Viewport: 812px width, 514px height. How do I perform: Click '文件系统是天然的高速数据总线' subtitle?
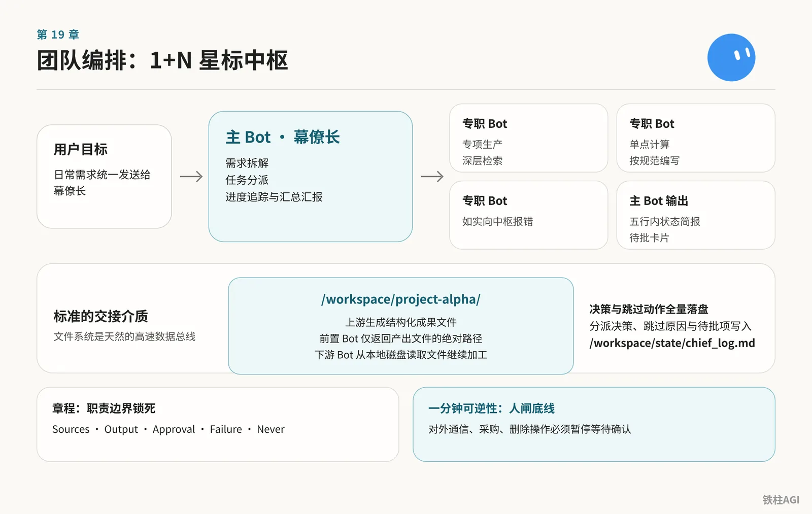124,336
